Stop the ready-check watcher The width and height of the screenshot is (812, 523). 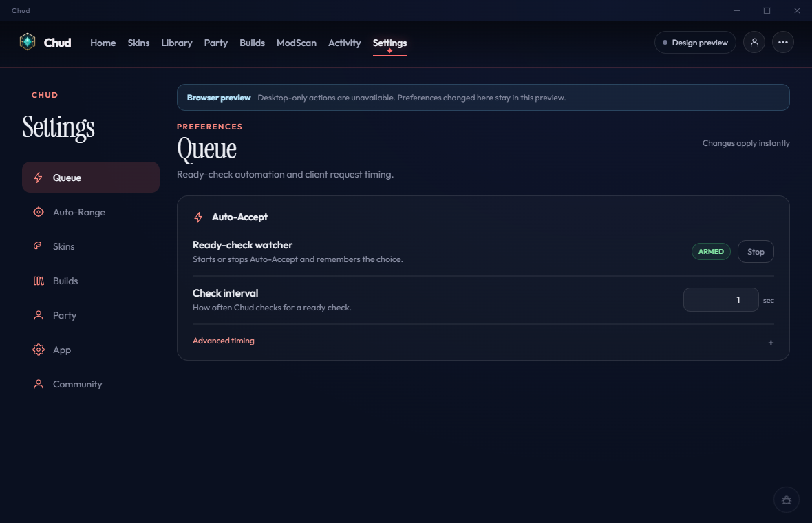point(756,252)
